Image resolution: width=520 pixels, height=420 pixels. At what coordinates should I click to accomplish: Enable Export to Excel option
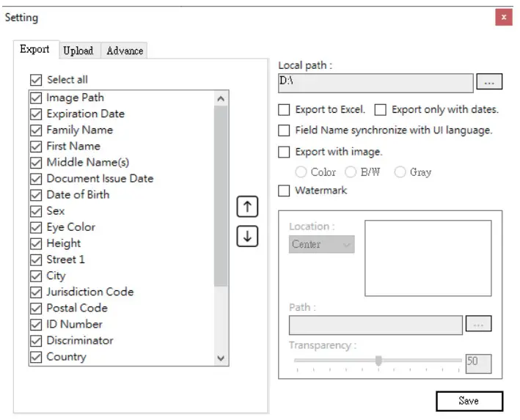tap(284, 110)
